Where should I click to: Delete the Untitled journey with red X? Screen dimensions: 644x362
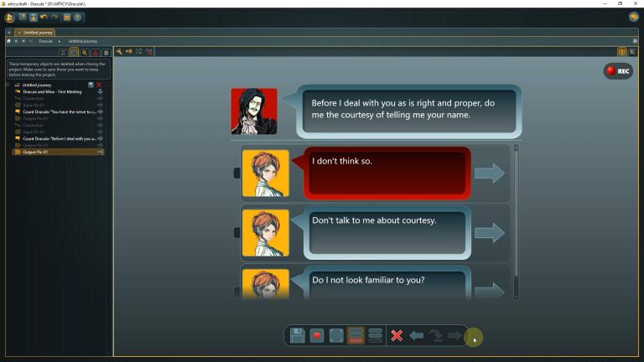(99, 85)
